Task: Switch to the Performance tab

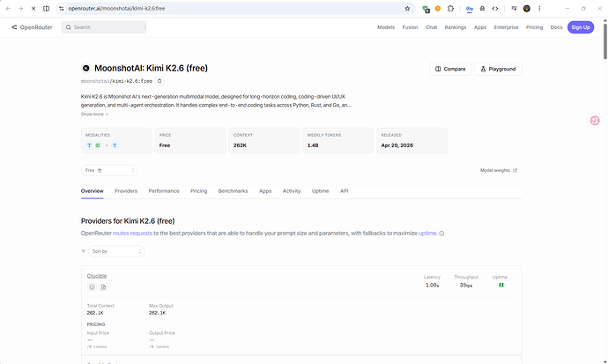Action: tap(164, 191)
